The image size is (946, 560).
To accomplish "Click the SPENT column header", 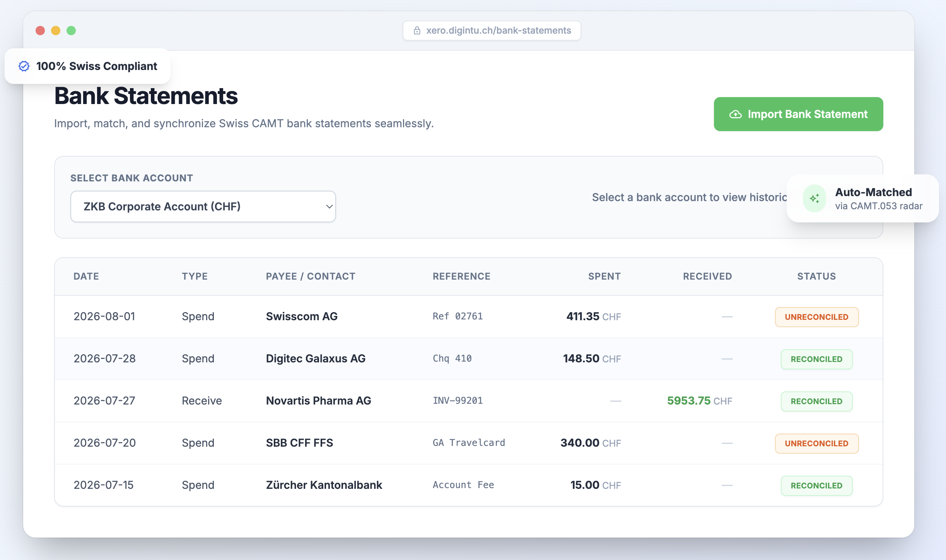I will tap(604, 276).
